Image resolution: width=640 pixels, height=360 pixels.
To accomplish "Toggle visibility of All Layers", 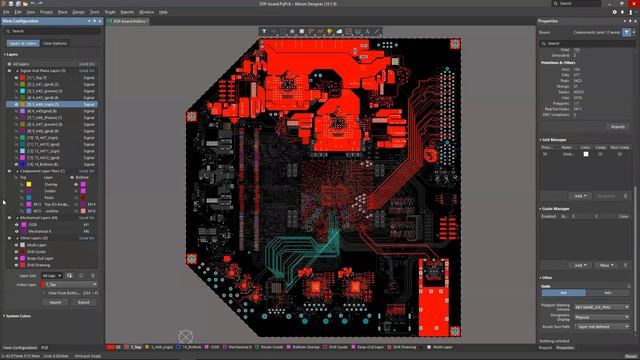I will pyautogui.click(x=9, y=64).
